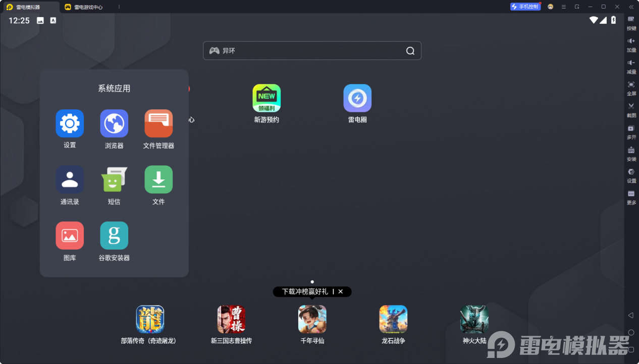Close the 下载冲榜赢好礼 tooltip
This screenshot has width=639, height=364.
[x=341, y=291]
